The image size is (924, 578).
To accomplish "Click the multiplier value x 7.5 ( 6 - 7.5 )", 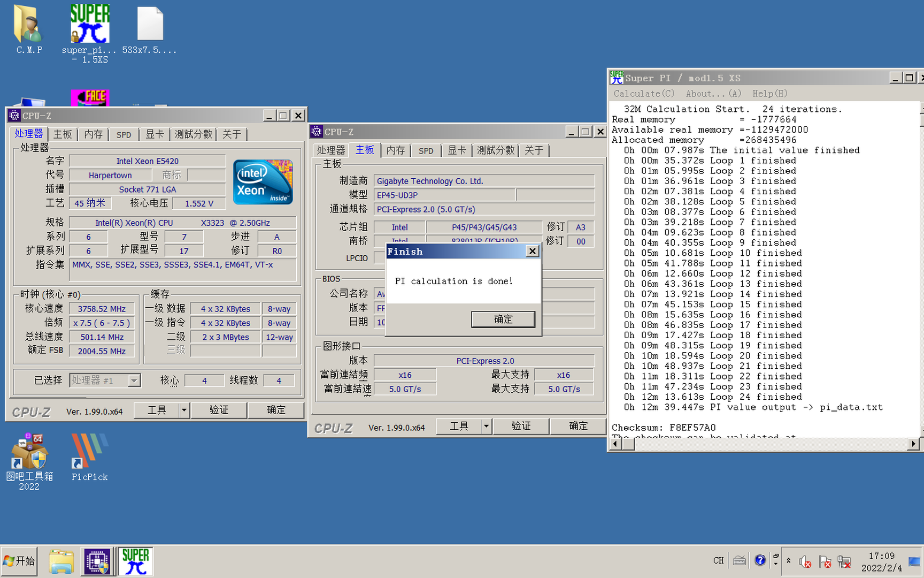I will [x=102, y=323].
